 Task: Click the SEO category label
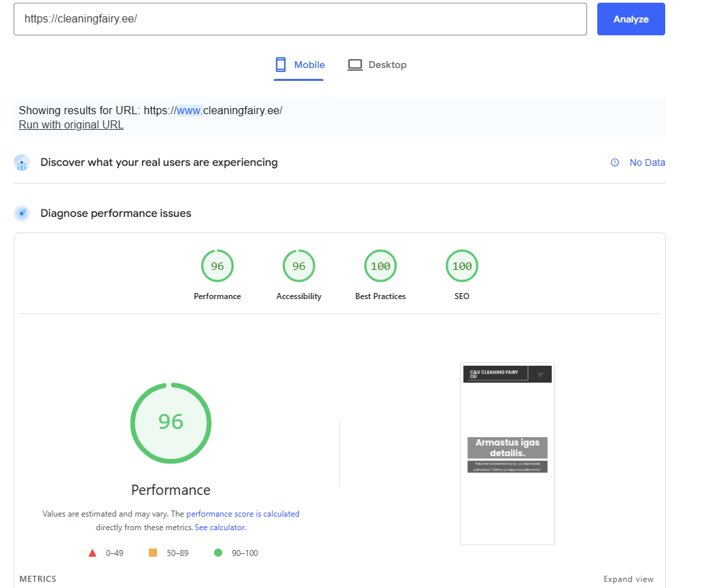click(462, 296)
